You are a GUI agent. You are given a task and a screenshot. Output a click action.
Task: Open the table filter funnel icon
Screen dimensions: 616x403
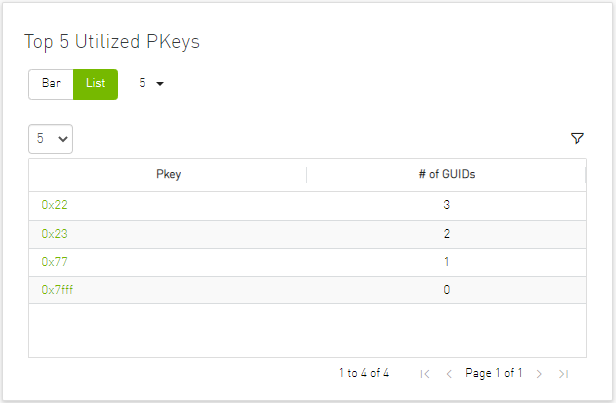pos(577,139)
